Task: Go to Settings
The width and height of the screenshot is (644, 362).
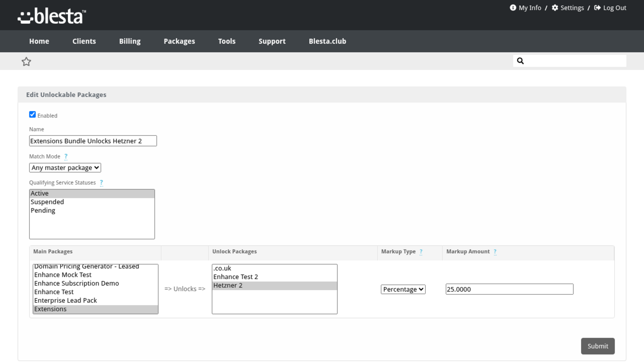Action: coord(568,8)
